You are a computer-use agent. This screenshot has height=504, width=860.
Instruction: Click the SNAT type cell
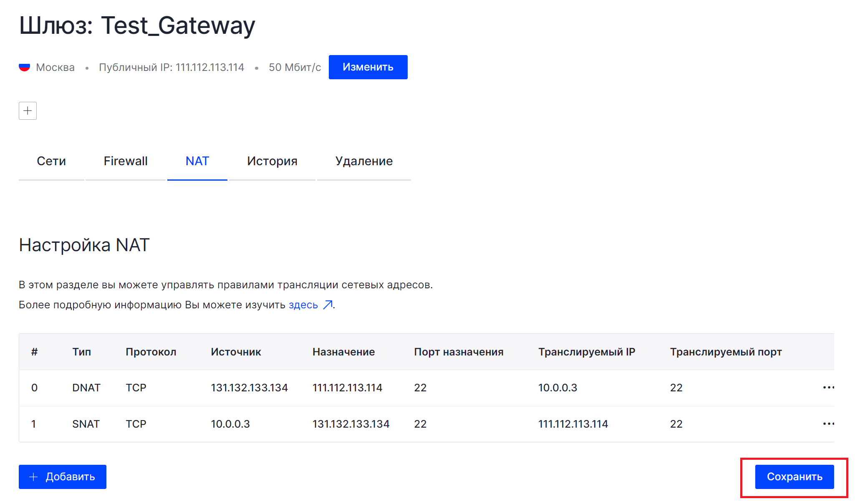click(x=86, y=424)
